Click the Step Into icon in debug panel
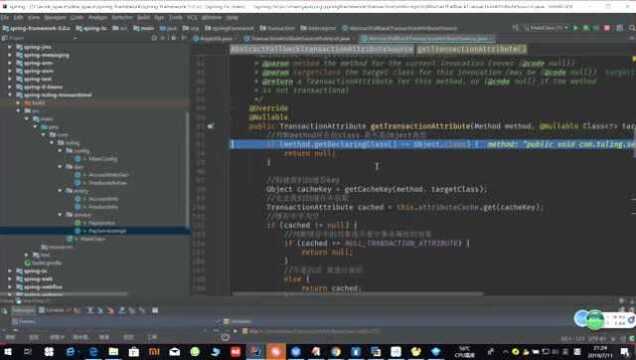Image resolution: width=636 pixels, height=360 pixels. click(x=100, y=310)
